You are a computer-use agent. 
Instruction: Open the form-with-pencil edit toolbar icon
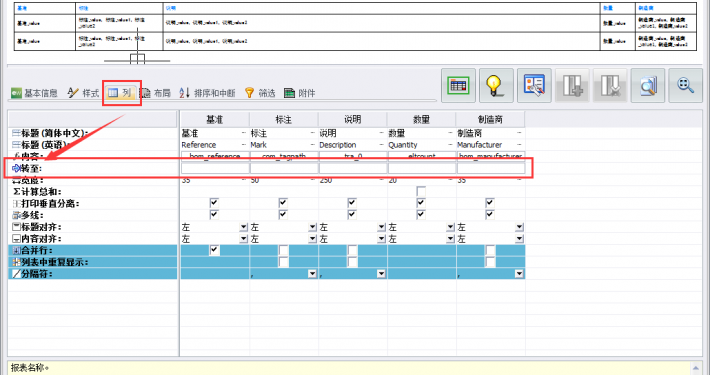(x=534, y=85)
